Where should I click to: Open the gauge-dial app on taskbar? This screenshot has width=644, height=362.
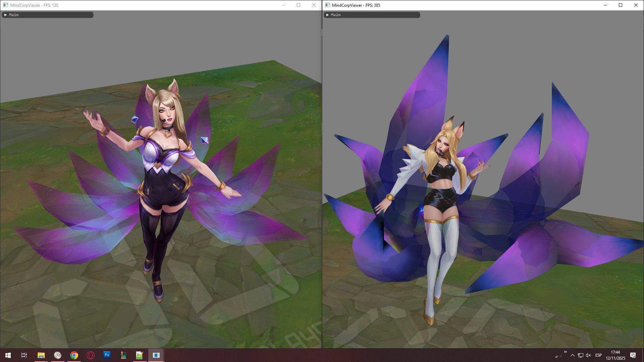58,355
